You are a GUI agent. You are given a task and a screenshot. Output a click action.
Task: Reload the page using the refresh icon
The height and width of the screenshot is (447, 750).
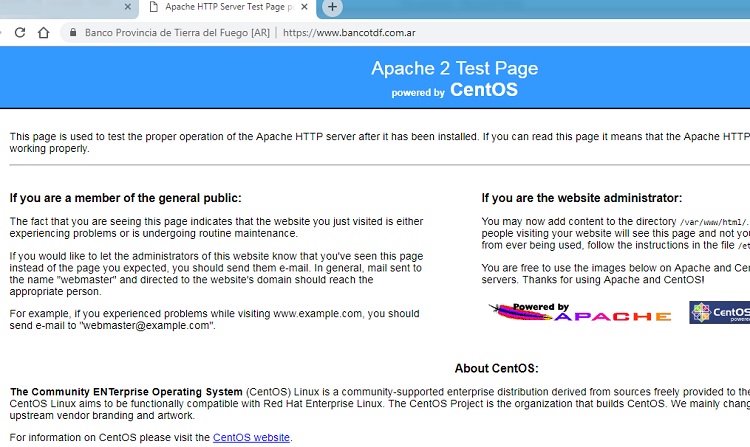[x=20, y=32]
